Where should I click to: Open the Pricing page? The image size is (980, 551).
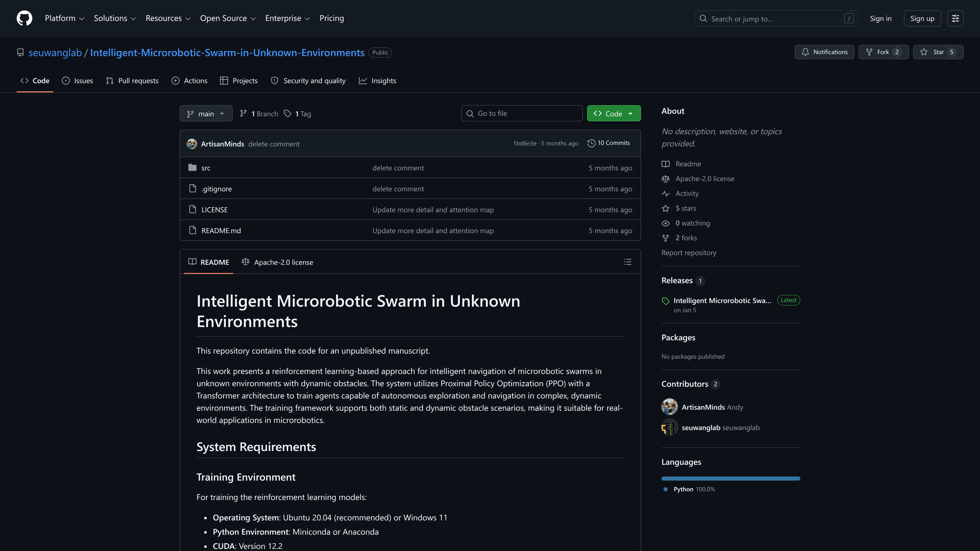331,18
